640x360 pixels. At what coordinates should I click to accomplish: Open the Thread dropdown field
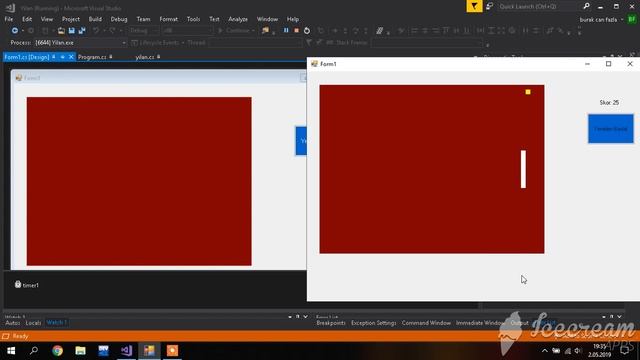255,42
